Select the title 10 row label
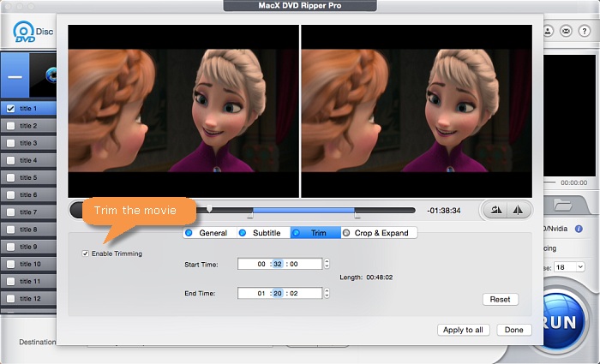 [x=30, y=264]
